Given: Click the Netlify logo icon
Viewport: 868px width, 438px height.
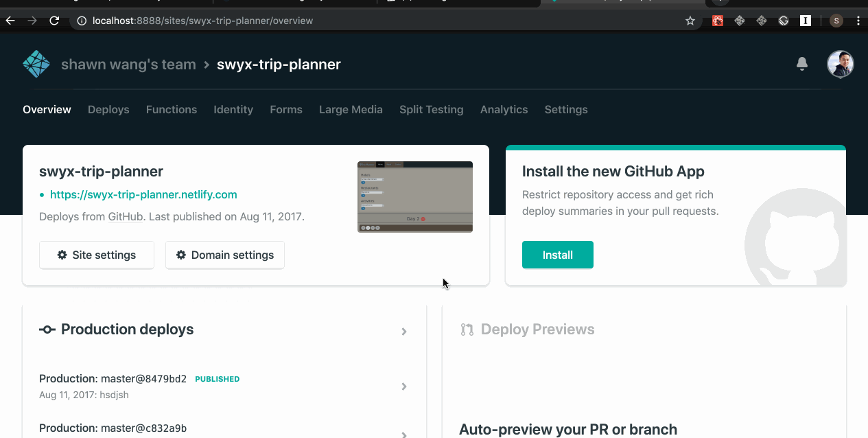Looking at the screenshot, I should pyautogui.click(x=36, y=65).
